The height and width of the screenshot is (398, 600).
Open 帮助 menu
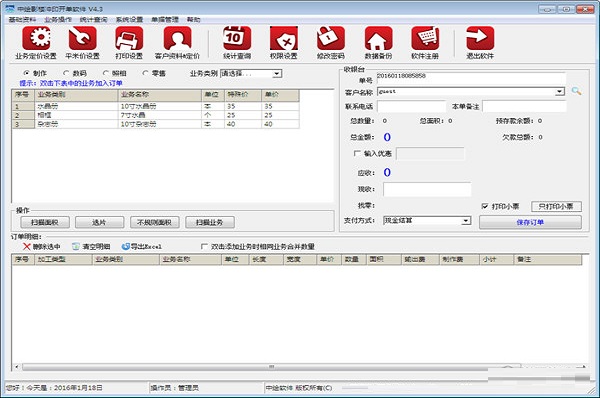(194, 20)
